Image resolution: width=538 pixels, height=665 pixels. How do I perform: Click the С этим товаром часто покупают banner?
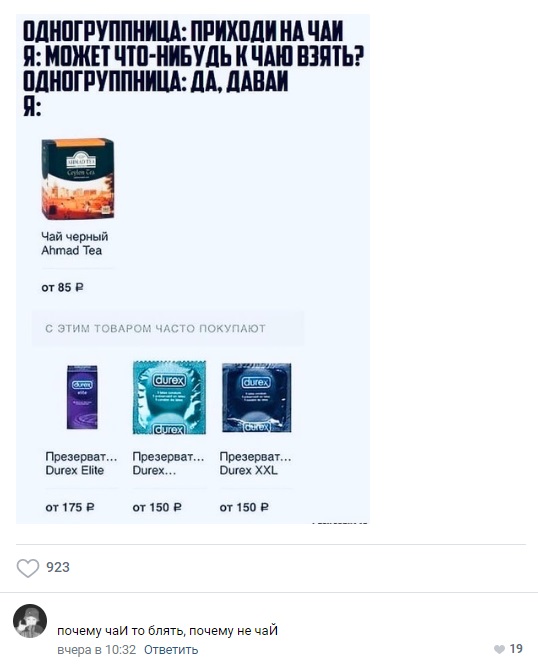(x=168, y=329)
